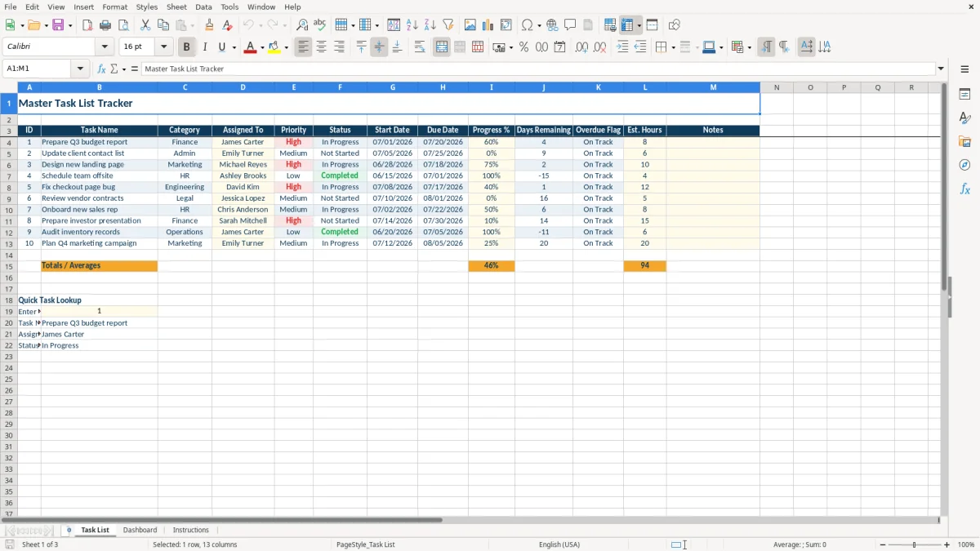Click Clear Direct Formatting icon
The image size is (980, 551).
(227, 25)
